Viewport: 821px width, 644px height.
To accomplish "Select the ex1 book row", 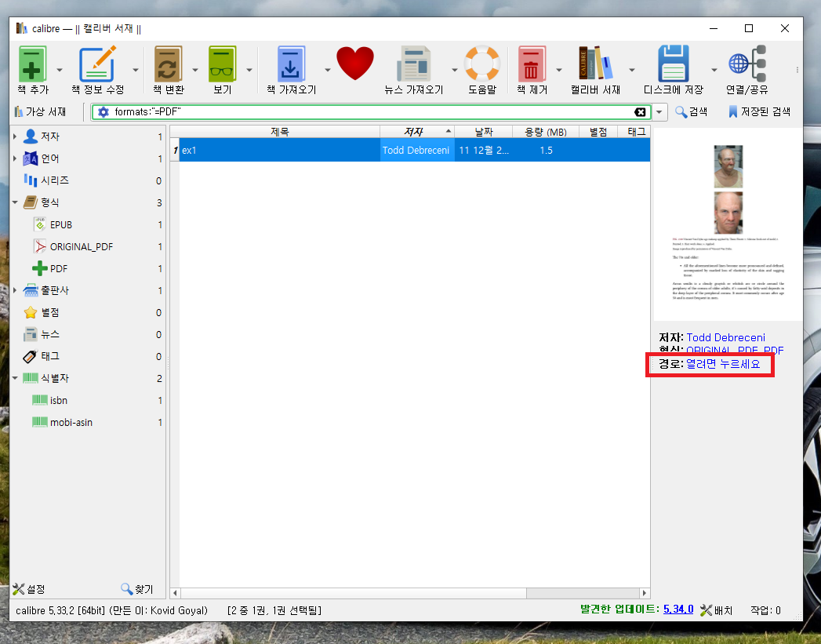I will [410, 151].
